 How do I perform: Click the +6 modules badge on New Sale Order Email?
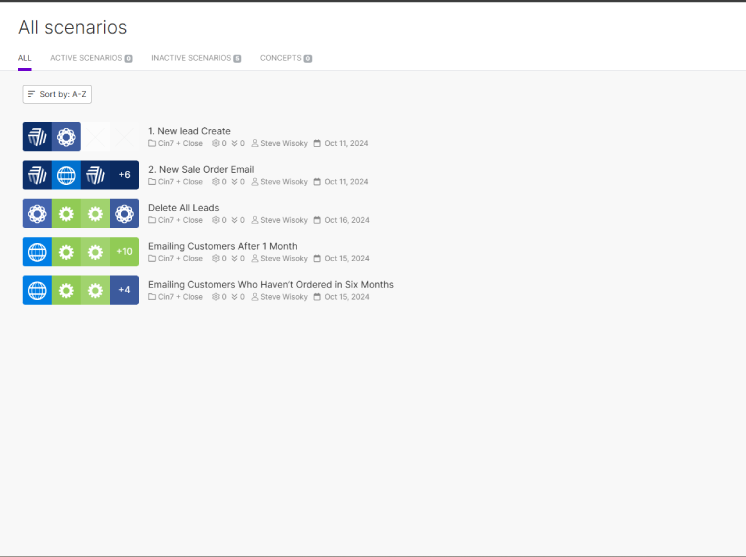pyautogui.click(x=124, y=175)
